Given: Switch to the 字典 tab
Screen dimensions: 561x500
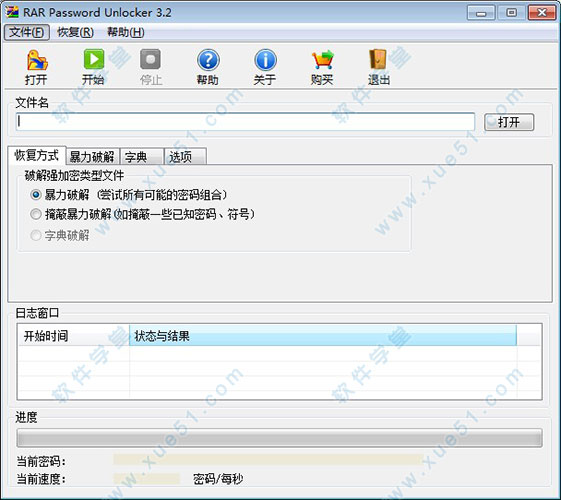Looking at the screenshot, I should coord(142,157).
